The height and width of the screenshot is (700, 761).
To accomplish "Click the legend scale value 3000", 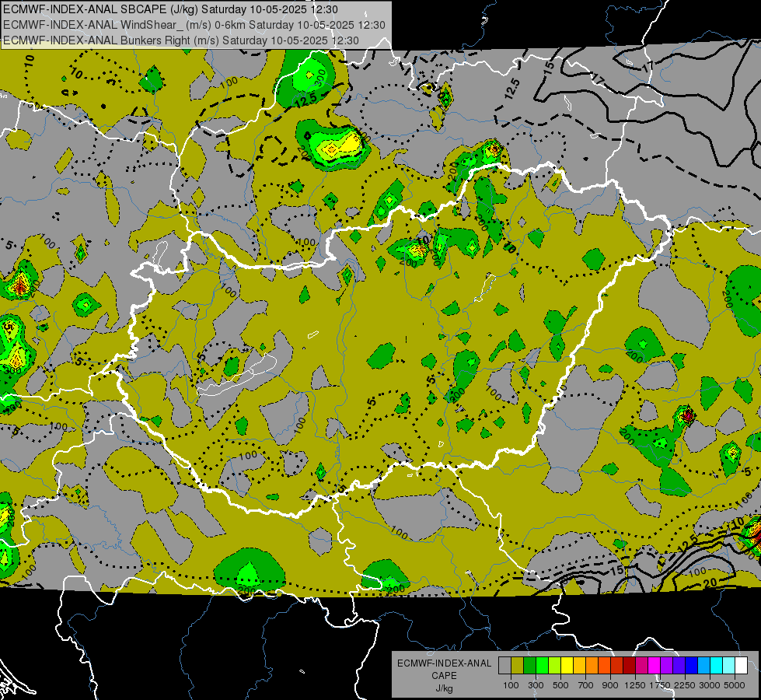I will [710, 685].
